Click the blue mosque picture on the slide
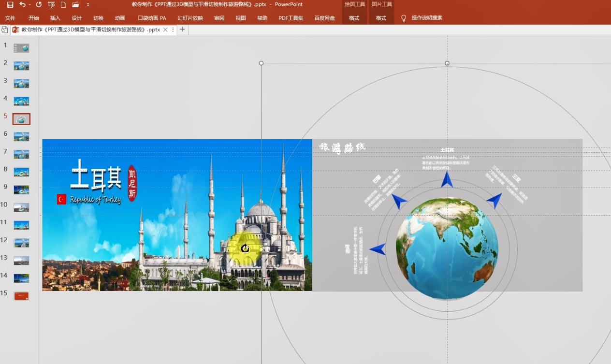The width and height of the screenshot is (611, 364). [177, 215]
